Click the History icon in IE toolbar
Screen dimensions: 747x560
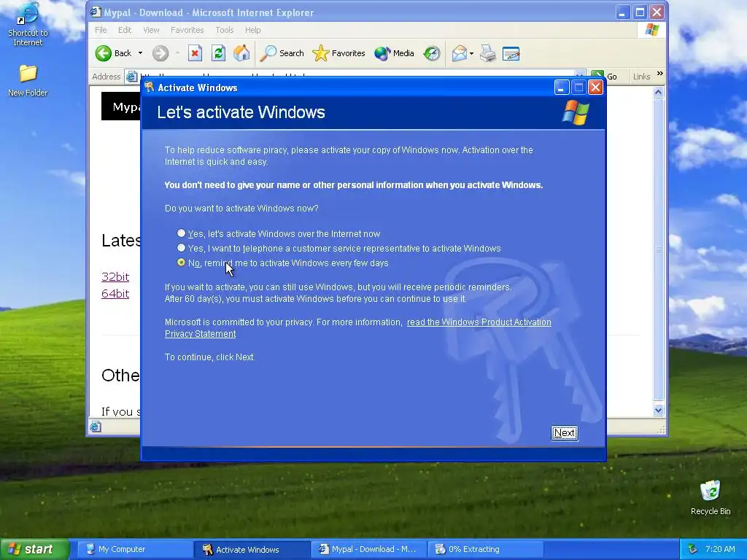click(x=432, y=53)
